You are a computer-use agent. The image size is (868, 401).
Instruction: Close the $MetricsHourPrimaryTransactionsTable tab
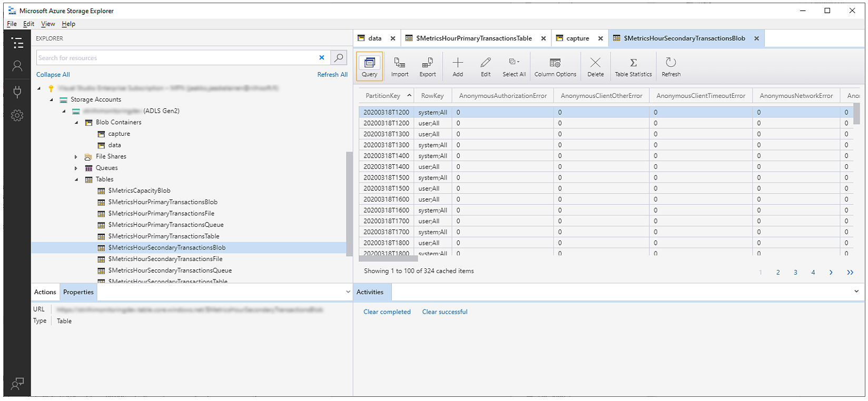point(544,38)
